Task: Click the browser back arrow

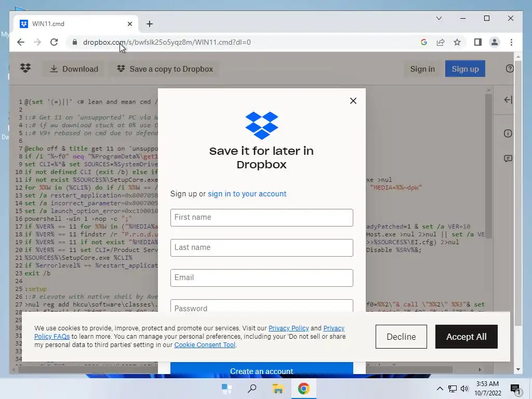Action: (21, 42)
